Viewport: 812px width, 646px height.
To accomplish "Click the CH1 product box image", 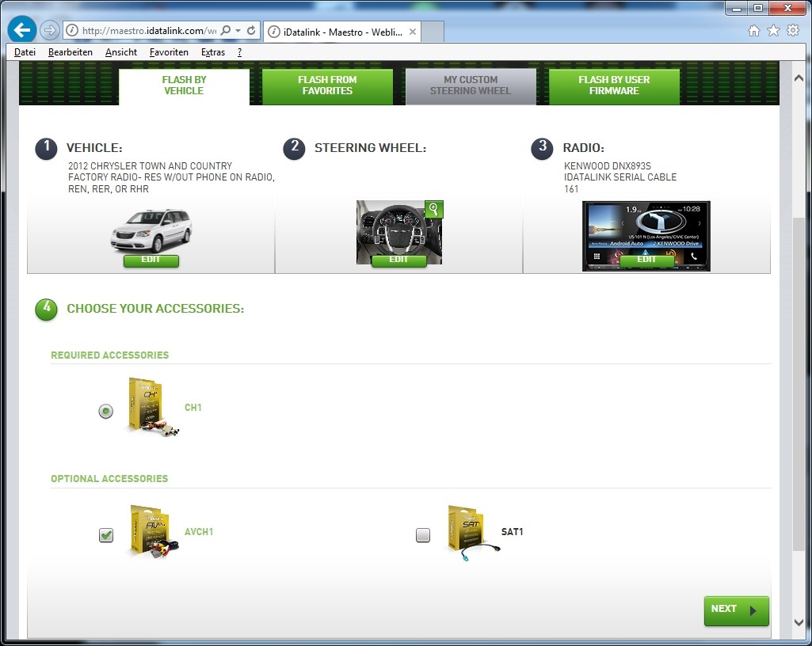I will (x=153, y=407).
